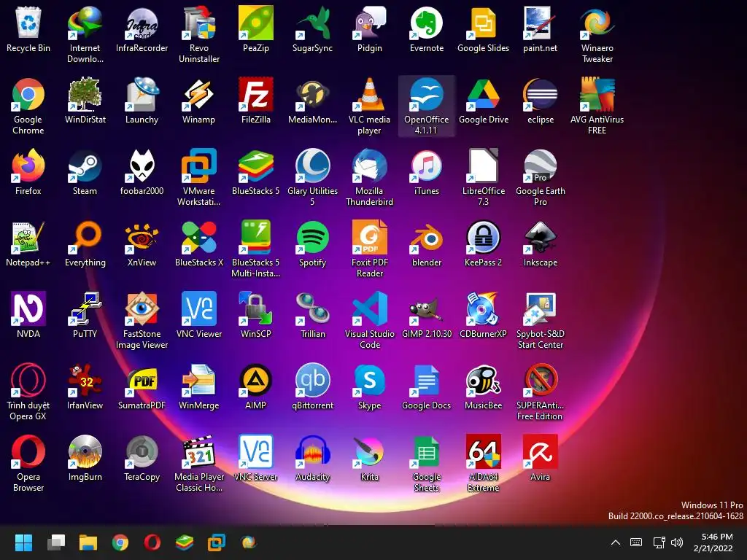This screenshot has width=747, height=560.
Task: Click the FileZilla desktop icon
Action: (x=256, y=96)
